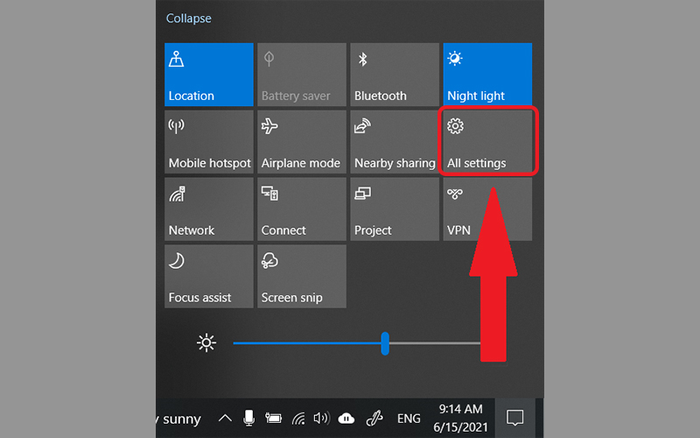
Task: Click the volume speaker icon in taskbar
Action: point(321,418)
